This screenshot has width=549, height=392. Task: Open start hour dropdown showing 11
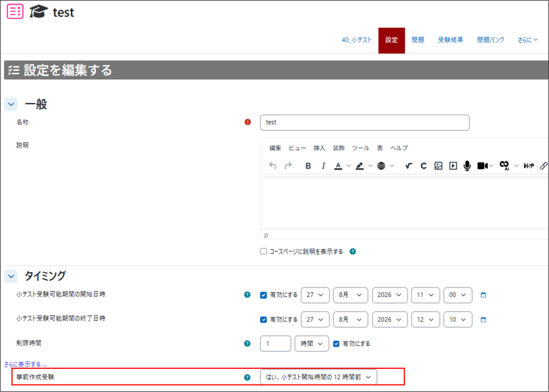425,295
